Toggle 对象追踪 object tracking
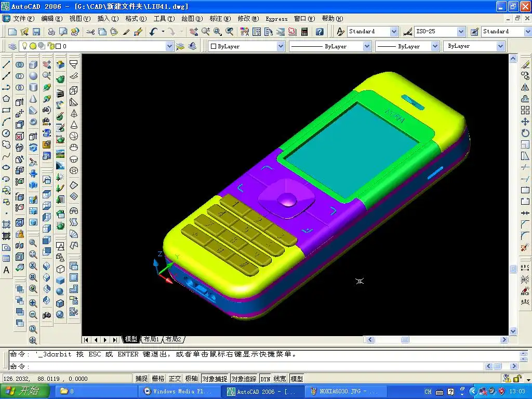 point(244,378)
